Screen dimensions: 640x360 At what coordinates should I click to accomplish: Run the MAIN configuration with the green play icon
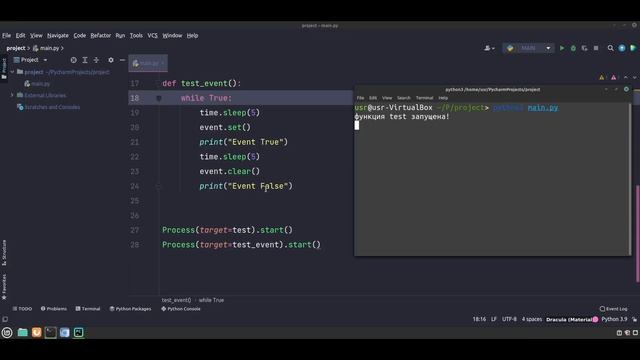[x=562, y=48]
